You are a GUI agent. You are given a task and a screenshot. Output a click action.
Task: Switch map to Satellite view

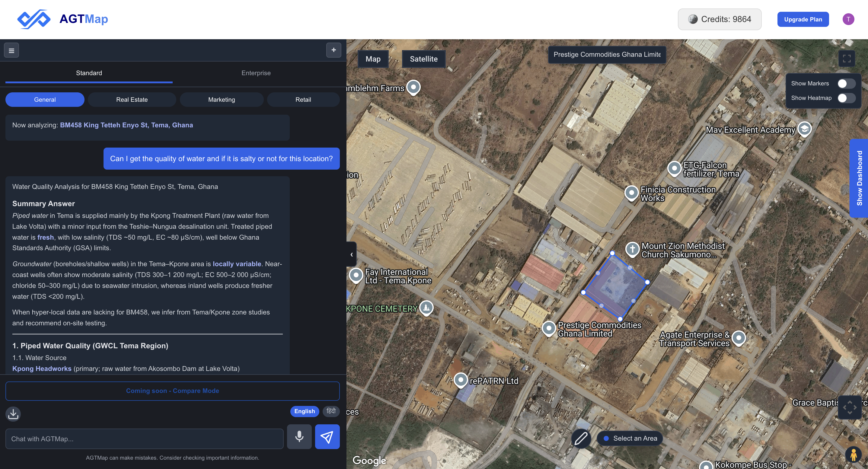(x=423, y=59)
